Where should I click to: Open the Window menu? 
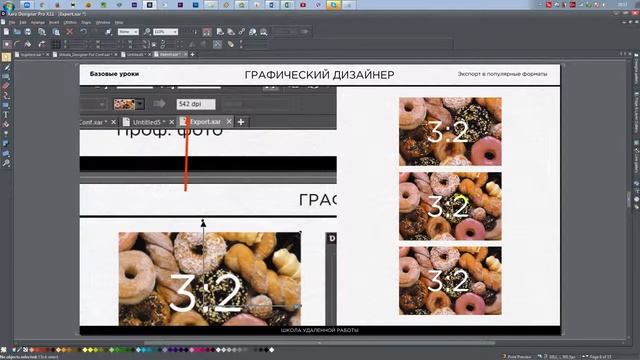pyautogui.click(x=103, y=22)
